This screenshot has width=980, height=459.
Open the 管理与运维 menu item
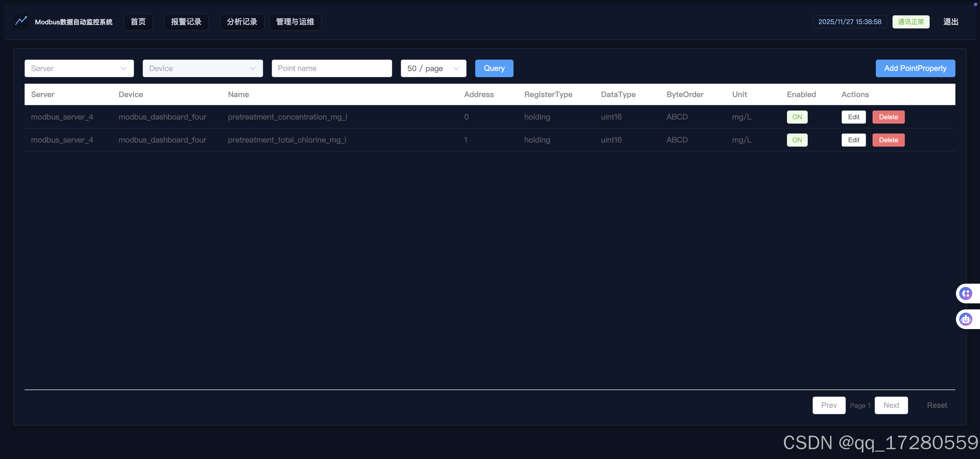tap(295, 22)
